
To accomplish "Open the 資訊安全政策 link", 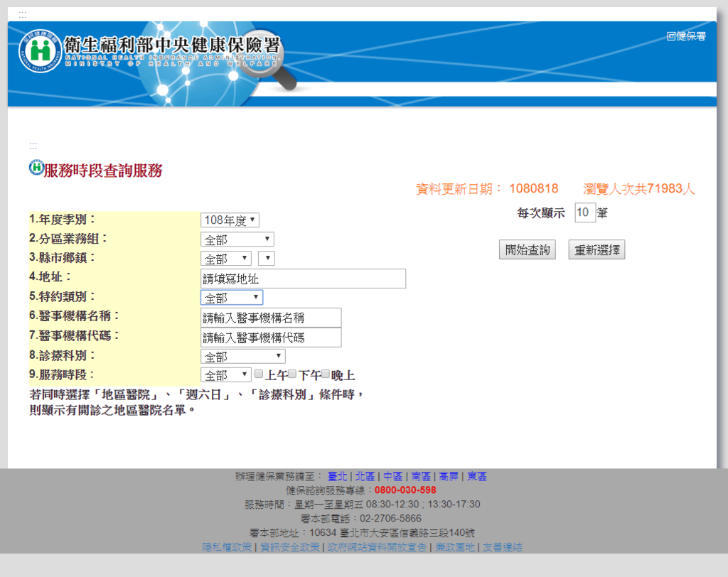I will (x=290, y=547).
